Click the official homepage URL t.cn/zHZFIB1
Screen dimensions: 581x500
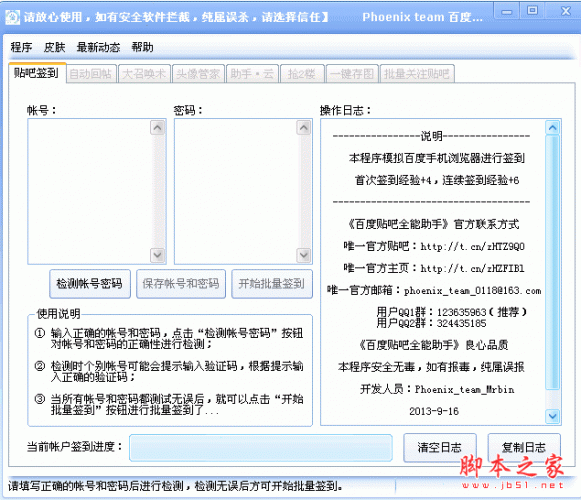pos(472,268)
